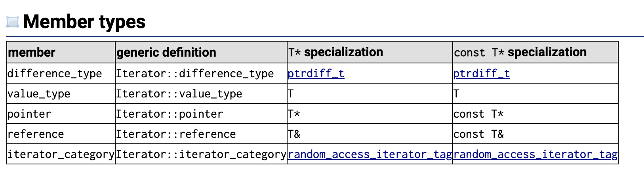This screenshot has width=644, height=183.
Task: Click the T* specialization column header
Action: (370, 52)
